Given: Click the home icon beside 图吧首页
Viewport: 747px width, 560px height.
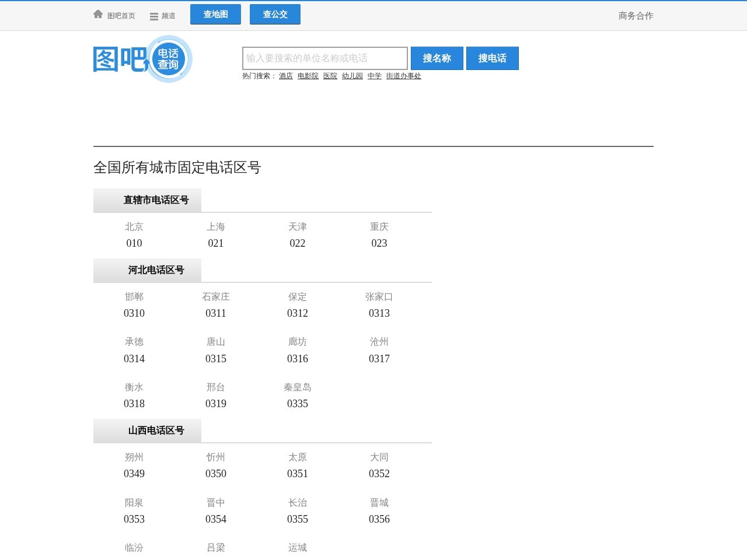Looking at the screenshot, I should pos(97,15).
